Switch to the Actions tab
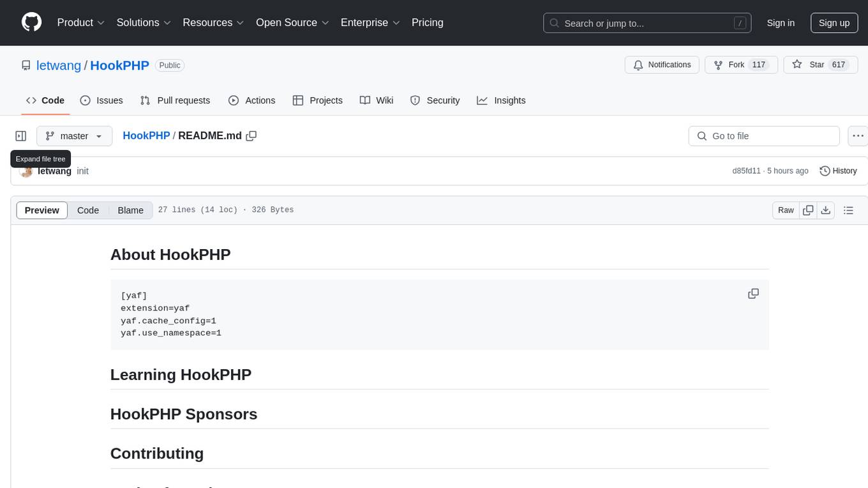This screenshot has width=868, height=488. click(x=251, y=100)
